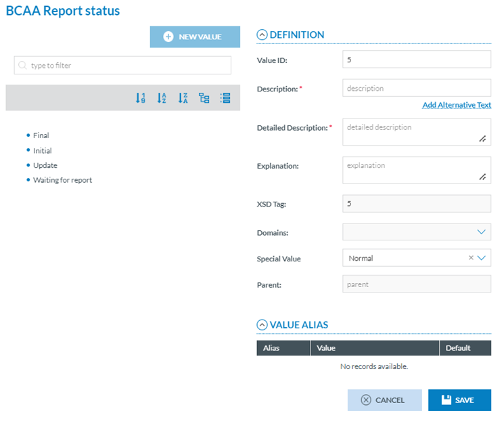Save the value definition
The width and height of the screenshot is (504, 432).
pos(459,400)
